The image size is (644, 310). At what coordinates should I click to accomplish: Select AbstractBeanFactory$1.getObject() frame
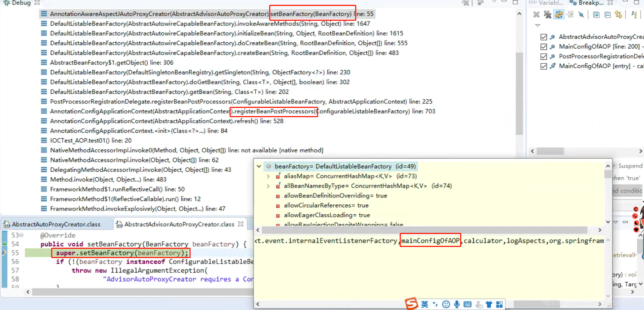[x=112, y=63]
